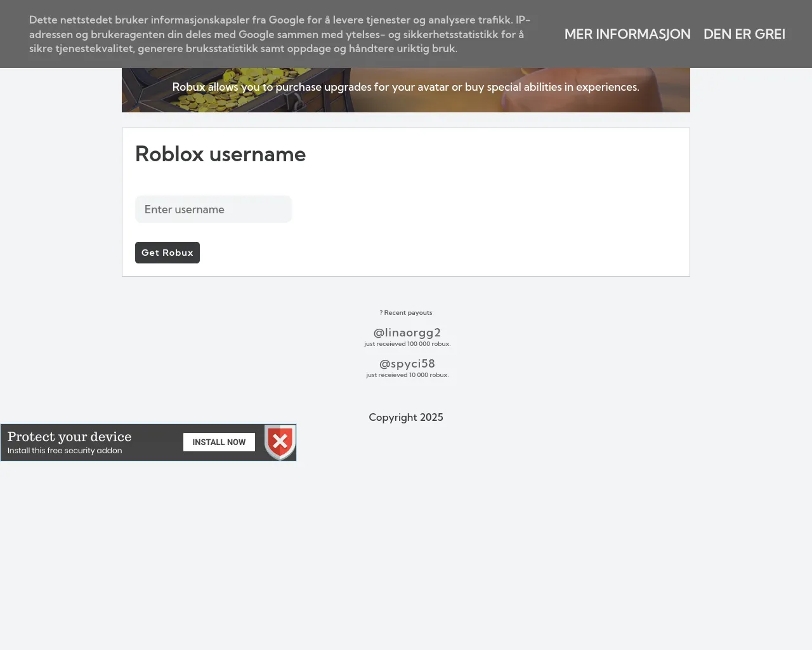Click the @linaorgg2 payout username

(x=407, y=333)
